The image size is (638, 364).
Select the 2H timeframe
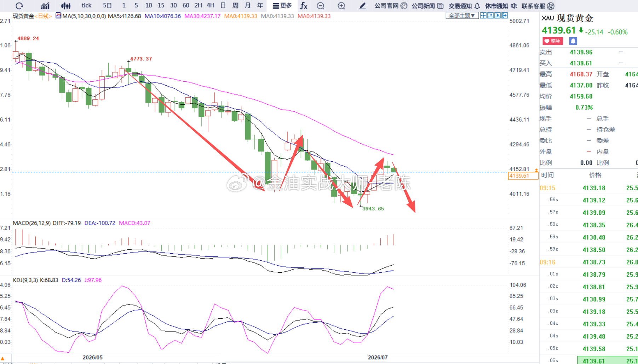[x=198, y=6]
